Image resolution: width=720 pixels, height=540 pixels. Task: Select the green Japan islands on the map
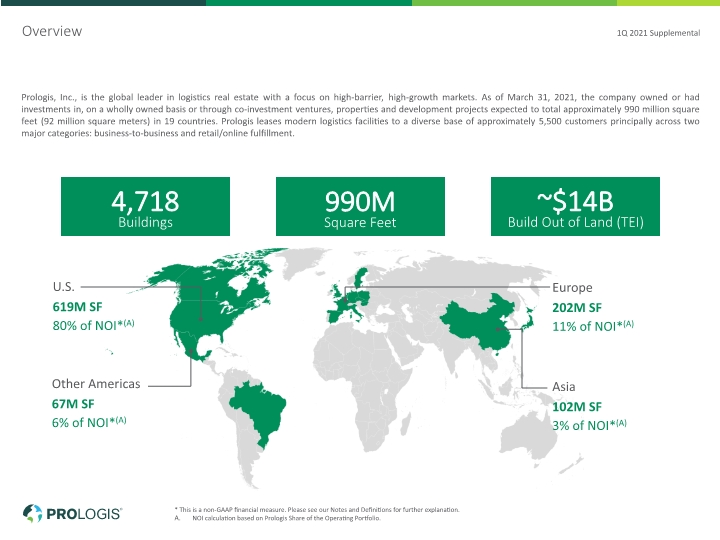(529, 319)
